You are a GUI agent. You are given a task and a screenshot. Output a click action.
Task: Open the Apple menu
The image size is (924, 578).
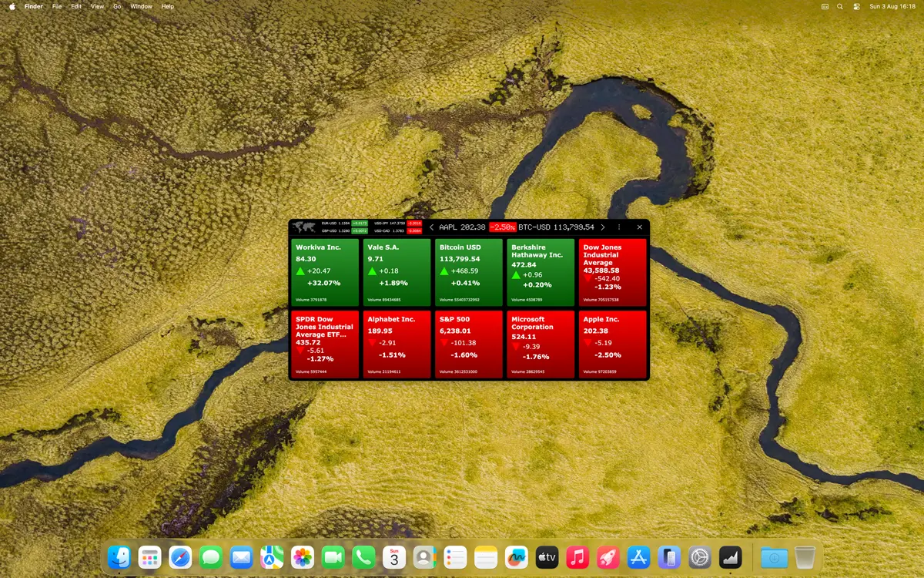[x=12, y=6]
